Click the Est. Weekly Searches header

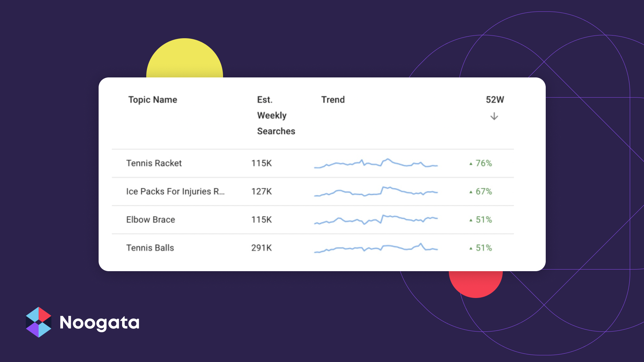[x=276, y=115]
